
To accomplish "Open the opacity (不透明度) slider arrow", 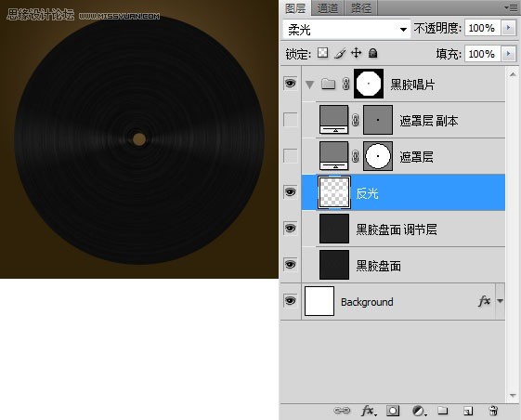I will pyautogui.click(x=508, y=28).
